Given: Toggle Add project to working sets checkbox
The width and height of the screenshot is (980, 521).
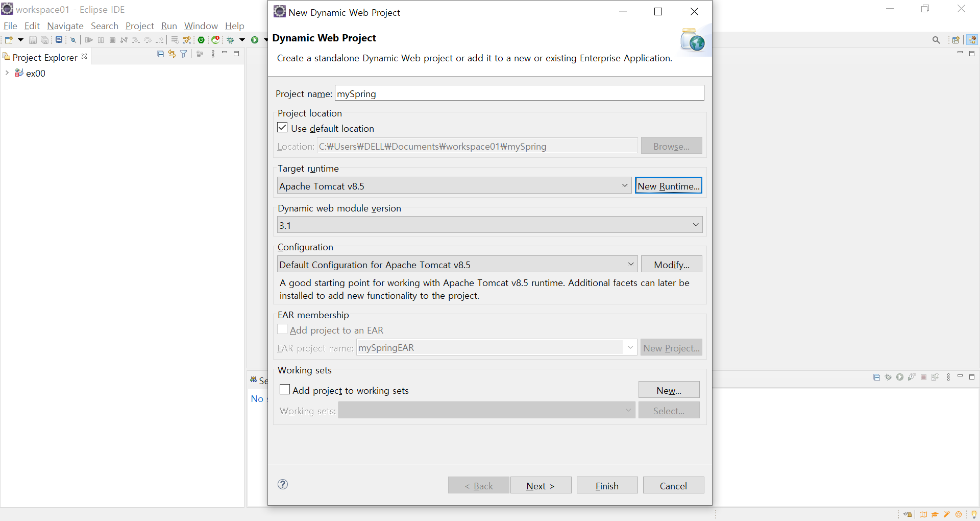Looking at the screenshot, I should [x=285, y=390].
